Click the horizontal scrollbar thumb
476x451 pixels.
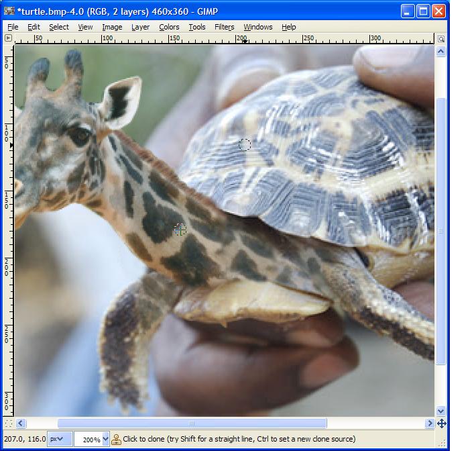pos(192,423)
